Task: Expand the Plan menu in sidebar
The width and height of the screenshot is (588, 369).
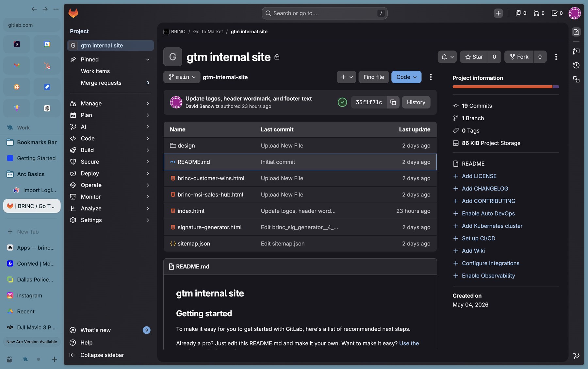Action: [110, 115]
